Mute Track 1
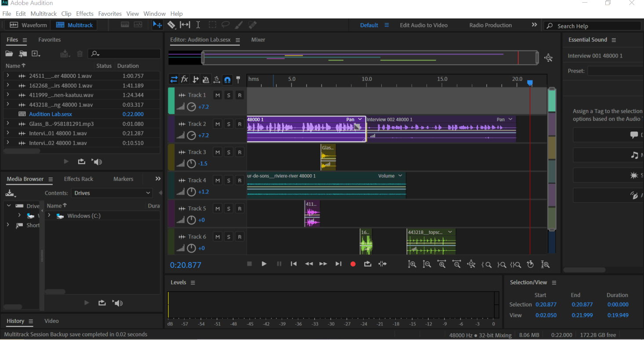This screenshot has width=644, height=340. coord(217,95)
